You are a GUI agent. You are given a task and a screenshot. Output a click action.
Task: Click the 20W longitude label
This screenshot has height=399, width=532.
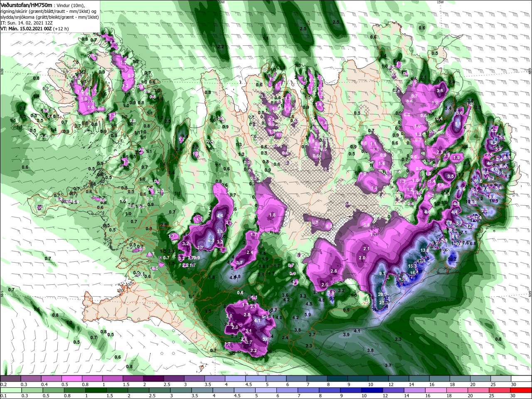(x=221, y=2)
